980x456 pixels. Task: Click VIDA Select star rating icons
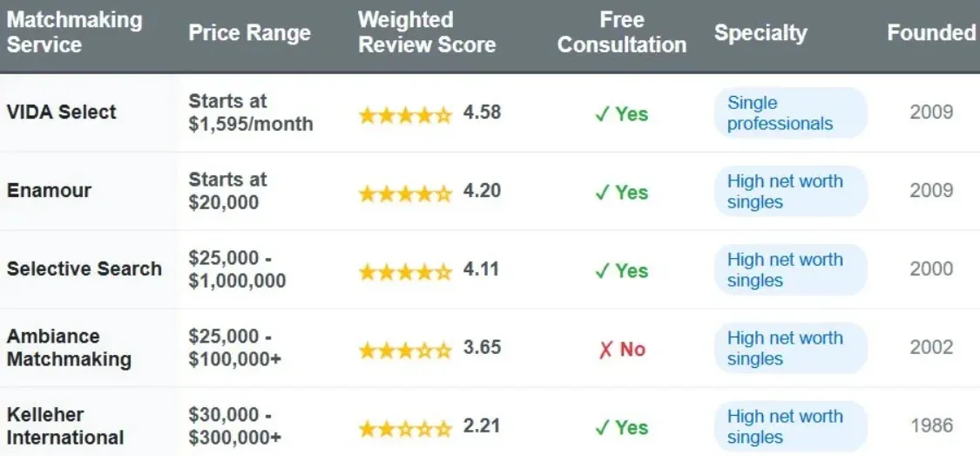click(x=405, y=113)
